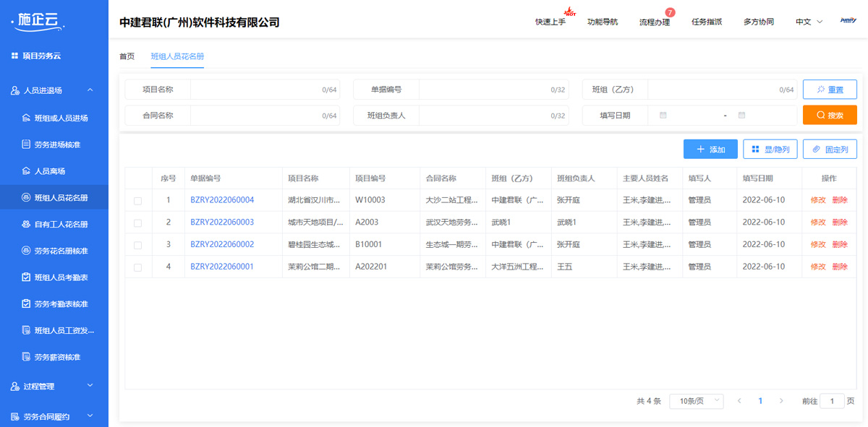Click the 班组人员工资发 icon
The image size is (868, 427).
(26, 331)
